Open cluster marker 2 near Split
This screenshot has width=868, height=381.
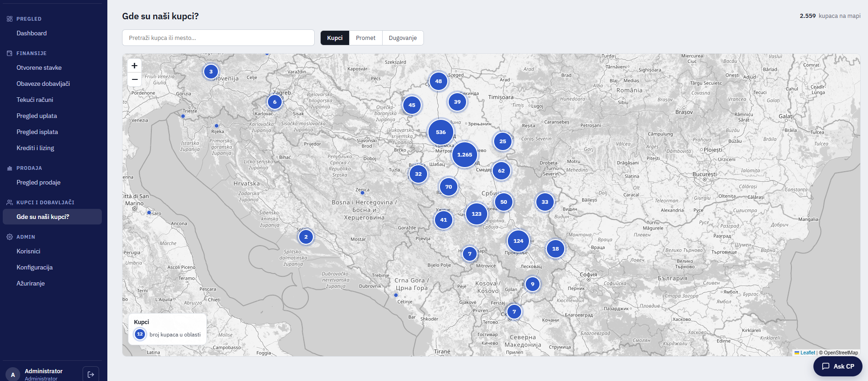306,237
